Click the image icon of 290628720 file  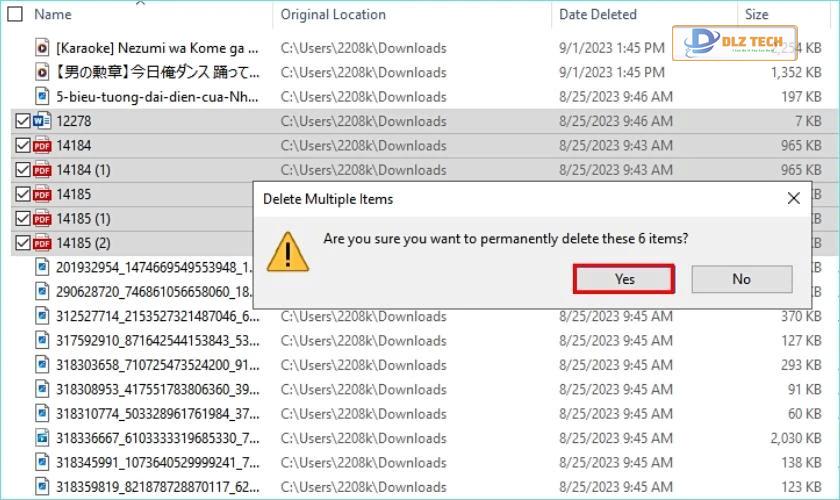pos(42,292)
